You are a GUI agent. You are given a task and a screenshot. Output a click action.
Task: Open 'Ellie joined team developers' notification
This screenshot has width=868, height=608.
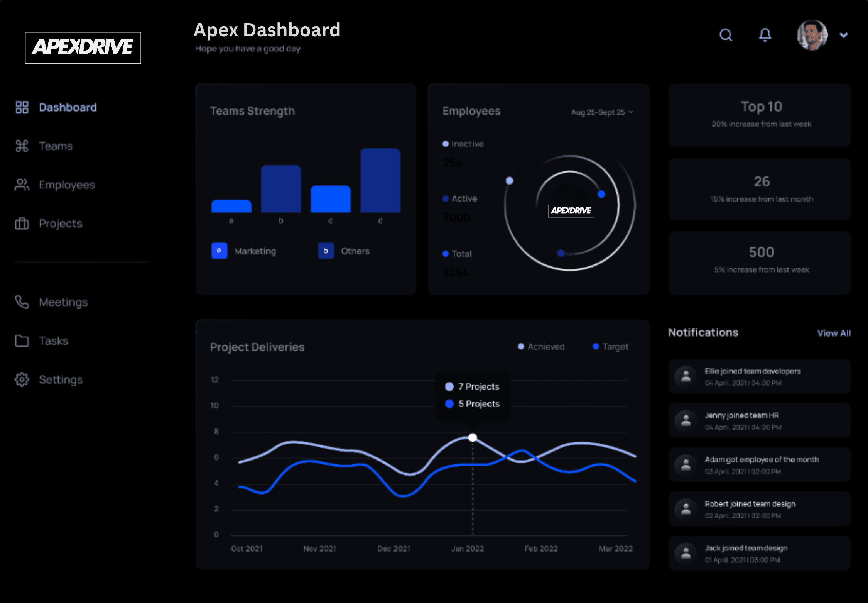[x=760, y=376]
